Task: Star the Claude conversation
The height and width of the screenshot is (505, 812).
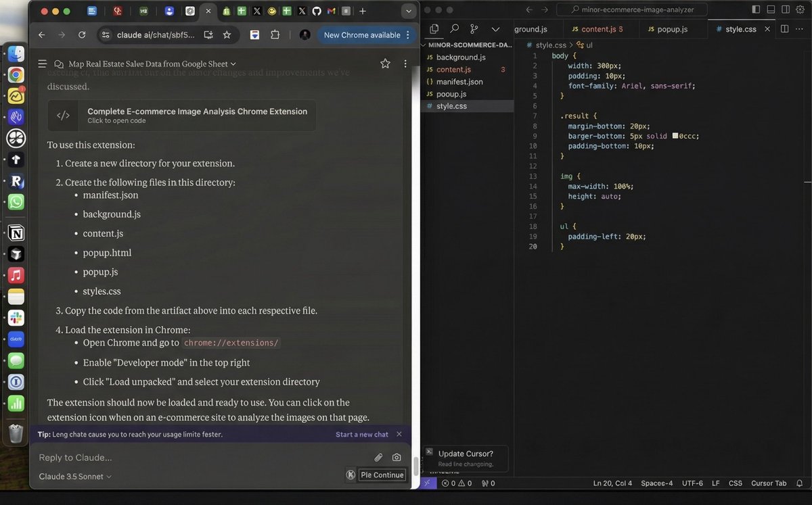Action: (385, 64)
